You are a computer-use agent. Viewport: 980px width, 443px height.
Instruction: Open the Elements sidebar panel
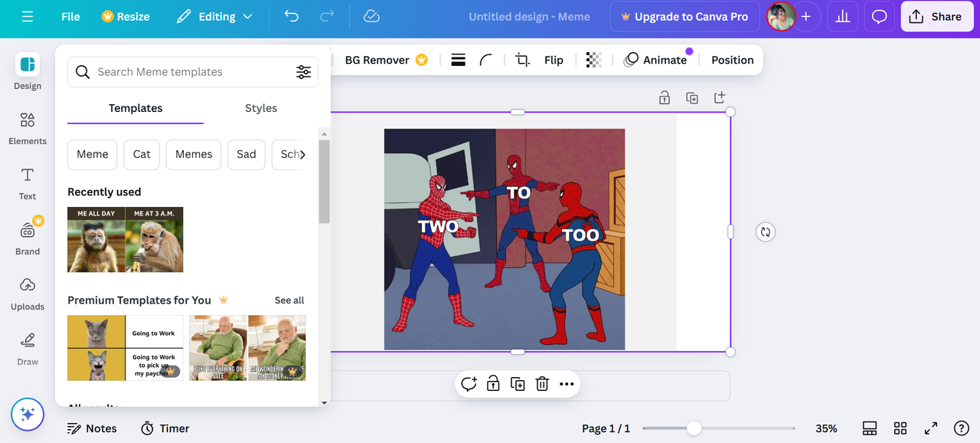coord(28,128)
